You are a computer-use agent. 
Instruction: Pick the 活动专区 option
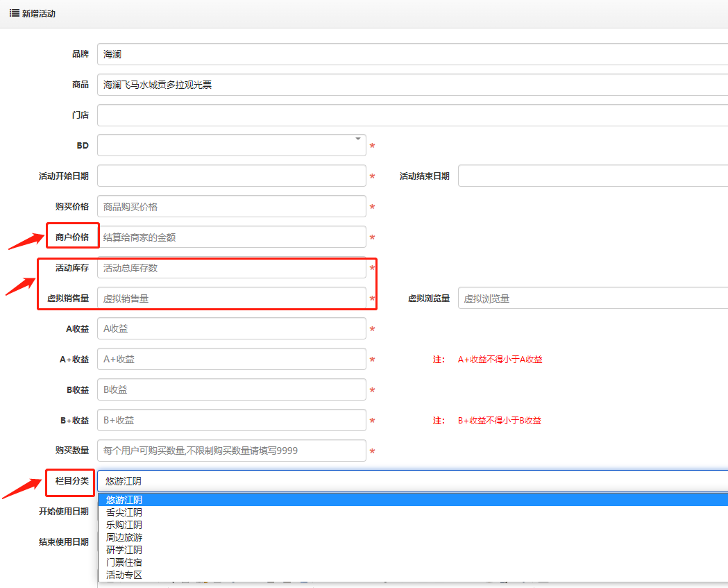tap(124, 575)
